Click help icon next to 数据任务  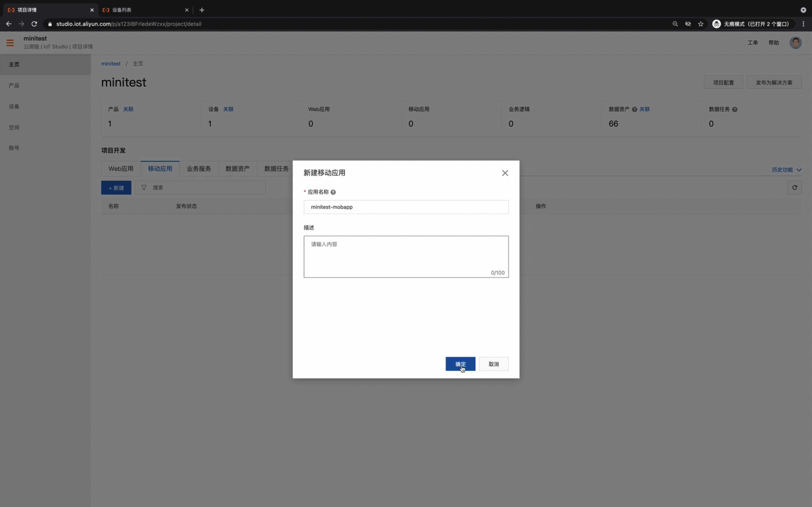click(x=734, y=109)
